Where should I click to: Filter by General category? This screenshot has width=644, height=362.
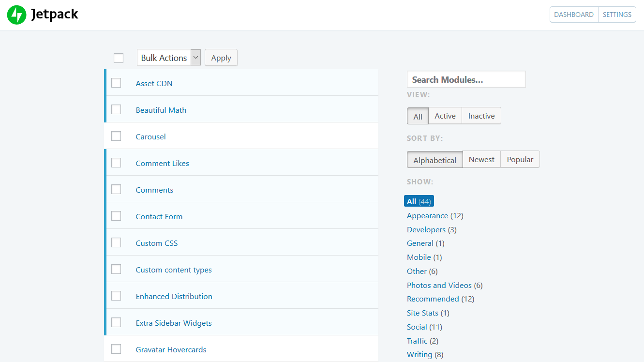[420, 243]
